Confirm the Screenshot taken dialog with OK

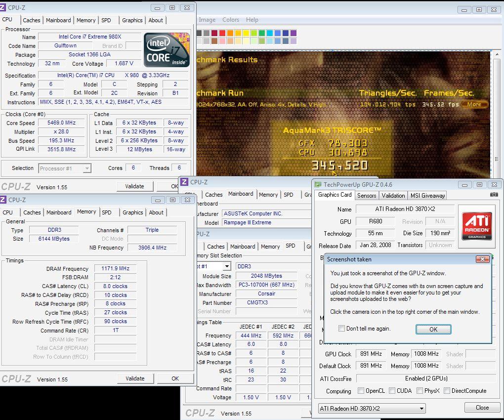tap(433, 329)
